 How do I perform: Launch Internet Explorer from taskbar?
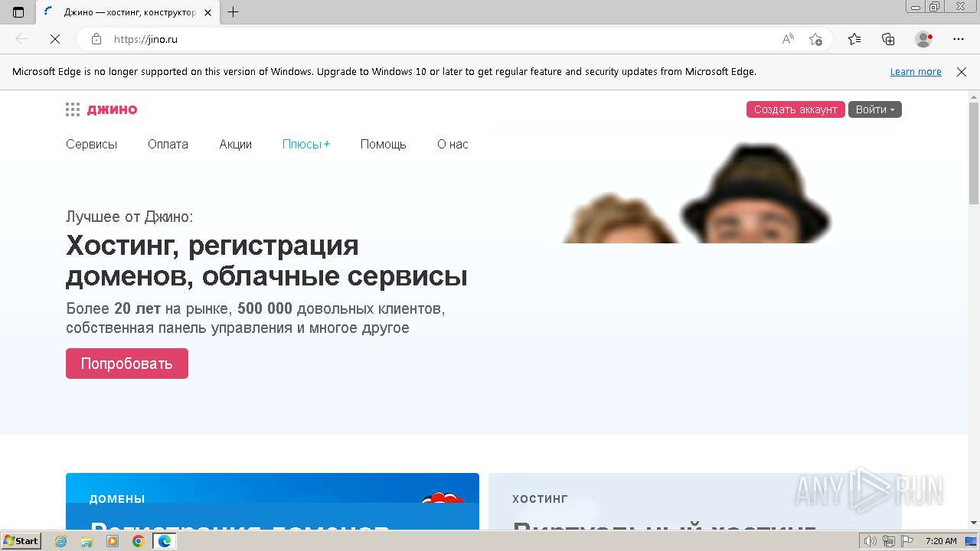tap(61, 541)
